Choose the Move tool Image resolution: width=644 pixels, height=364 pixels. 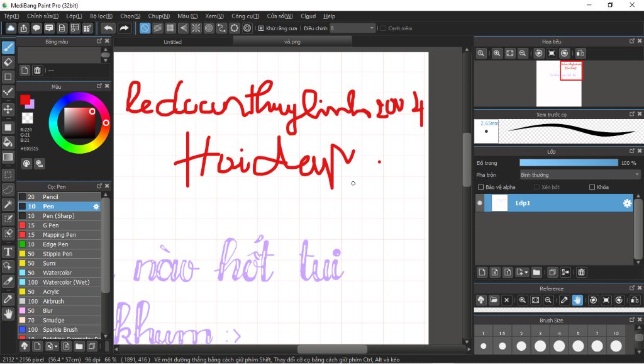[x=8, y=109]
